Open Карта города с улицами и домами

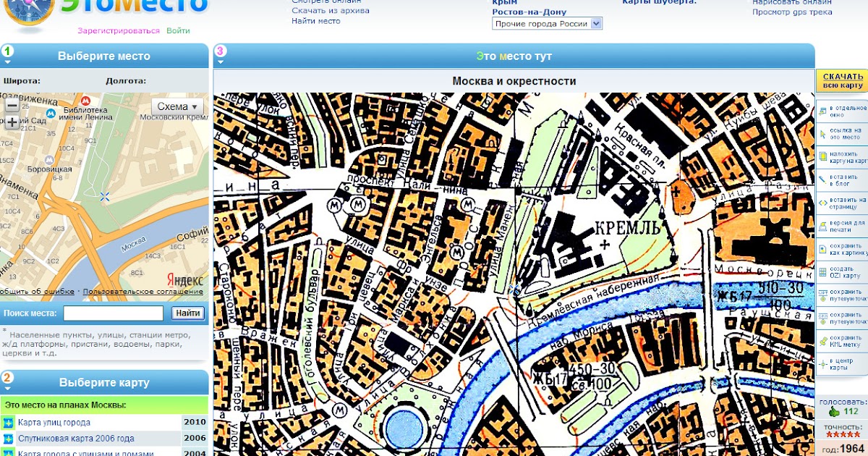click(x=86, y=453)
